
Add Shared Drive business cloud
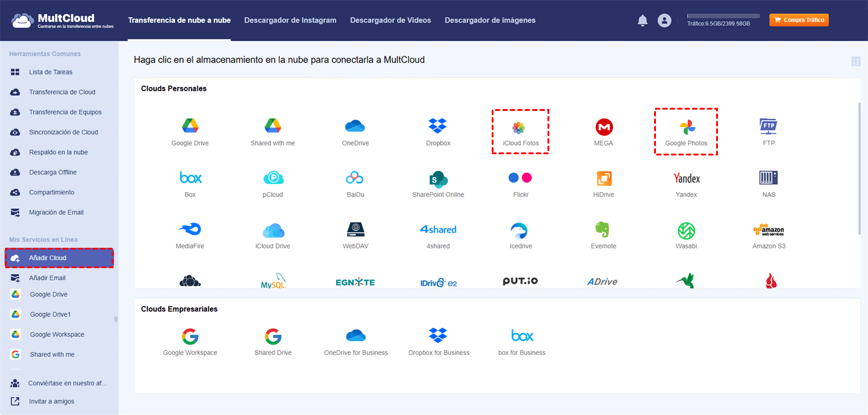273,336
